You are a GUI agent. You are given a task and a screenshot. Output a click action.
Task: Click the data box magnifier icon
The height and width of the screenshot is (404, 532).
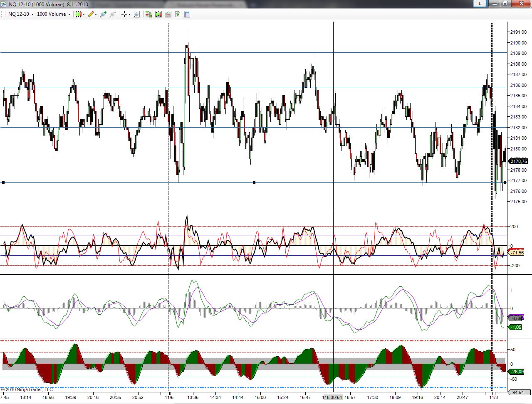pos(136,14)
